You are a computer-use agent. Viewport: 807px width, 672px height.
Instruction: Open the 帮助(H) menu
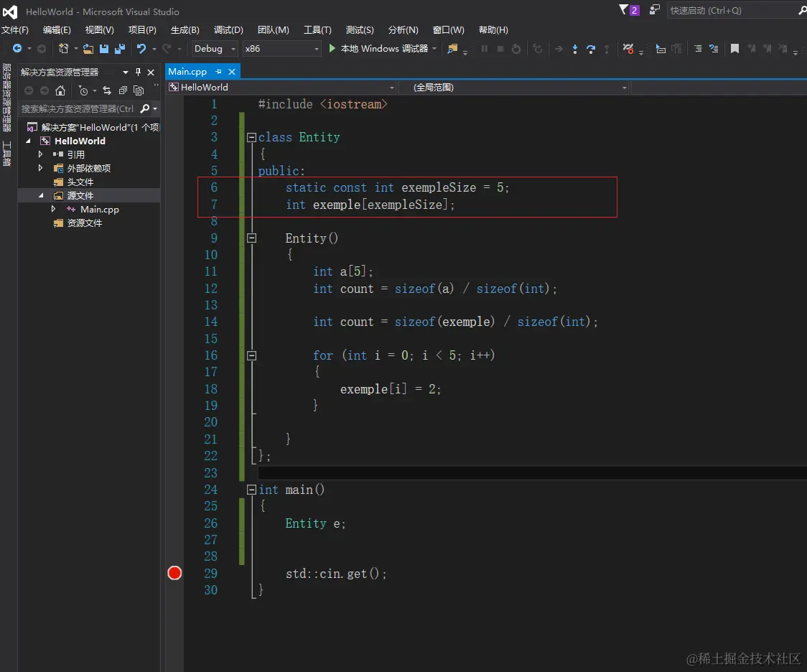coord(493,30)
